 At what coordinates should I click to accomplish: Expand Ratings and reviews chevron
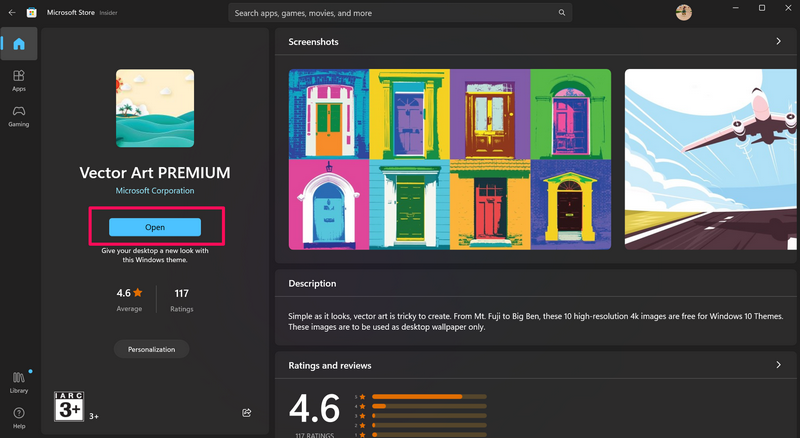click(x=778, y=365)
